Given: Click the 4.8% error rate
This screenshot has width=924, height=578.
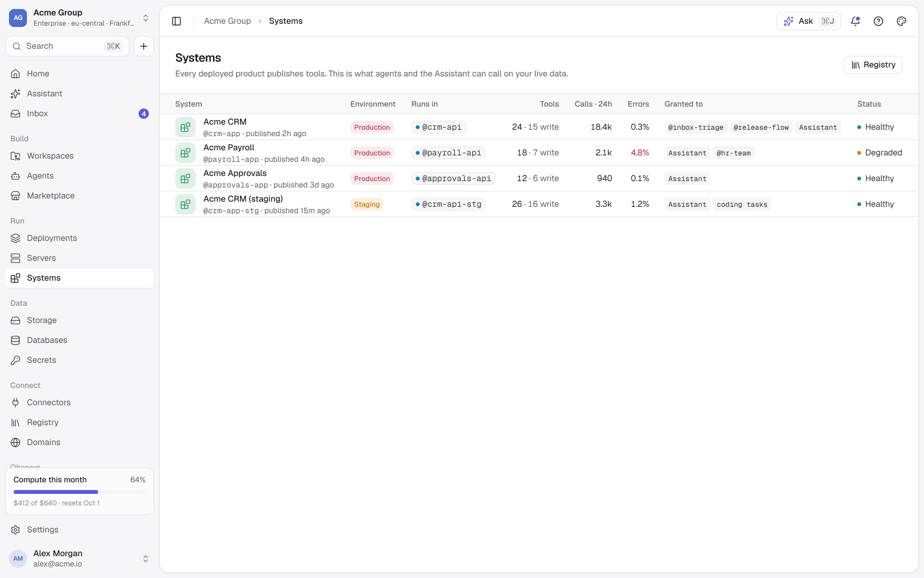Looking at the screenshot, I should point(639,153).
